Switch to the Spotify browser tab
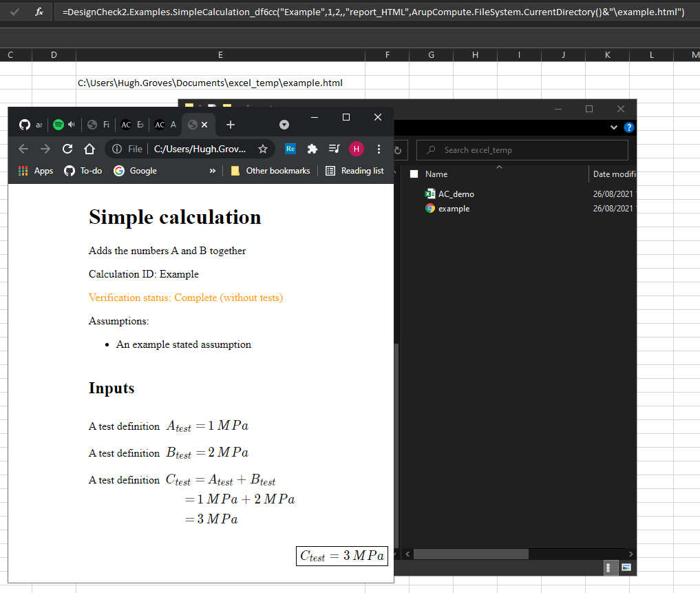This screenshot has height=593, width=700. [x=64, y=125]
